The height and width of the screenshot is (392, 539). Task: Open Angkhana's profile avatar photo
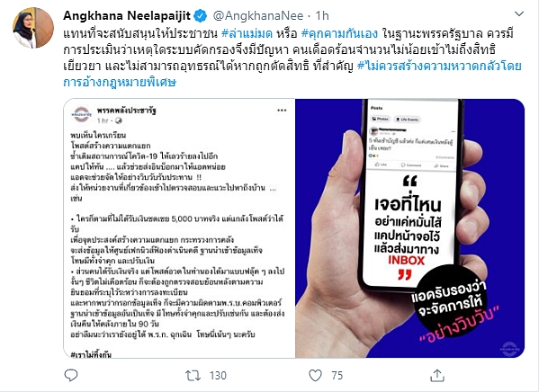tap(33, 28)
